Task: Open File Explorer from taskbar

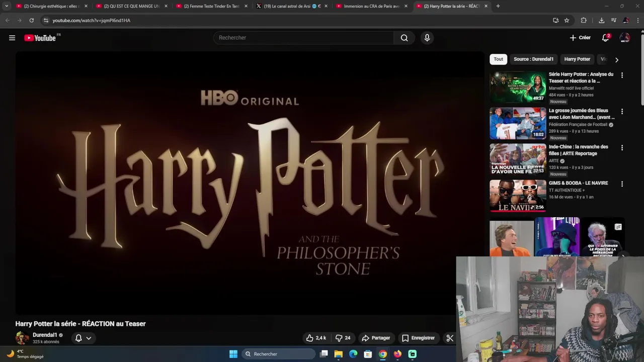Action: [339, 354]
